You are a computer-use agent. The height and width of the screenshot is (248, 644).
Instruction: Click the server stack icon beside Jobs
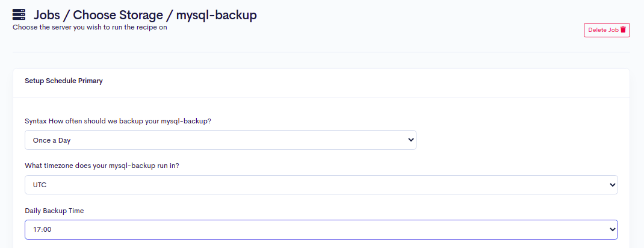click(x=19, y=15)
